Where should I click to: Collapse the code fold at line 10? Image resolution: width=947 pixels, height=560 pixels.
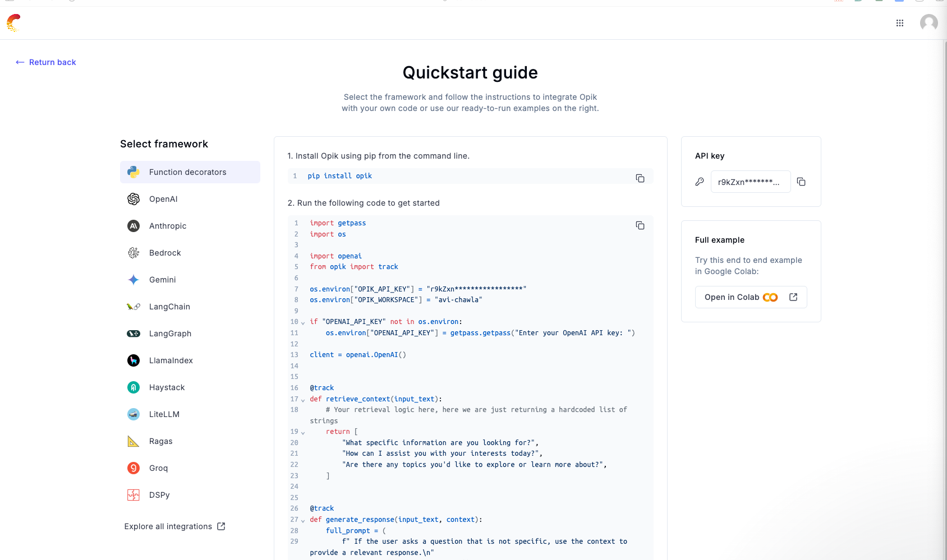click(303, 322)
